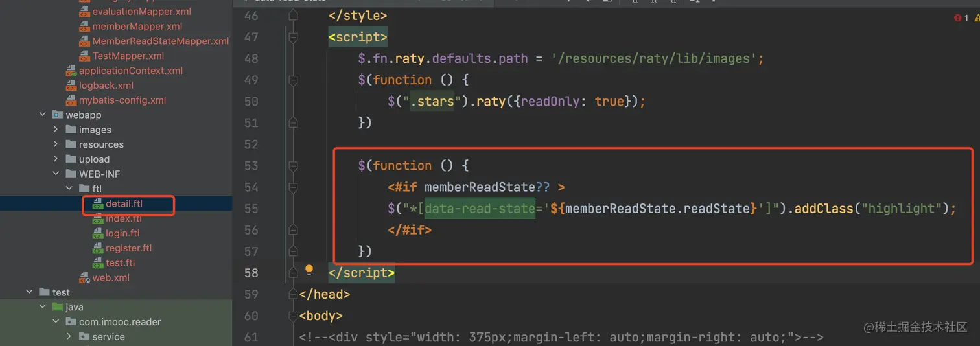Collapse the ftl folder chevron
This screenshot has width=980, height=346.
point(69,189)
